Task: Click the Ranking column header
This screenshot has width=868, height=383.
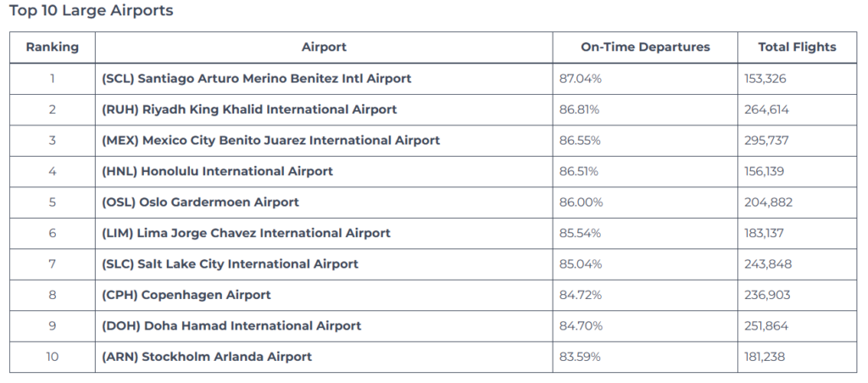Action: coord(53,47)
